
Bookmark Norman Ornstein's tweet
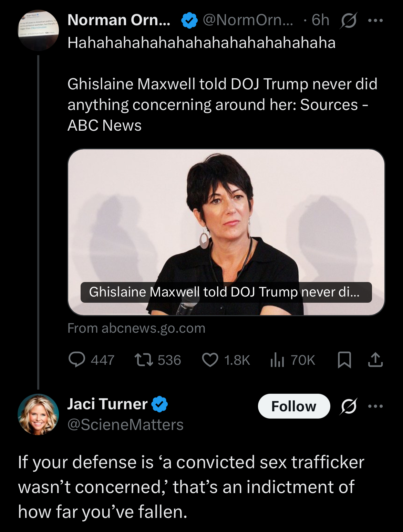coord(344,360)
